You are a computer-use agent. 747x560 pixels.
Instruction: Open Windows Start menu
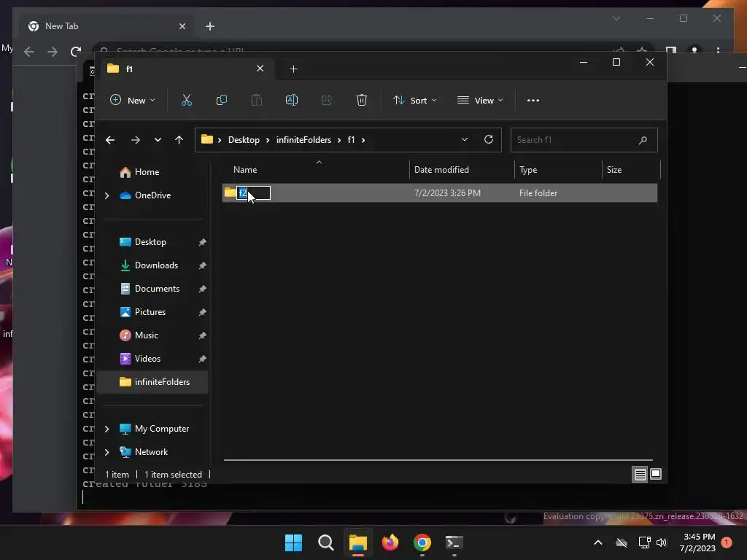tap(293, 542)
